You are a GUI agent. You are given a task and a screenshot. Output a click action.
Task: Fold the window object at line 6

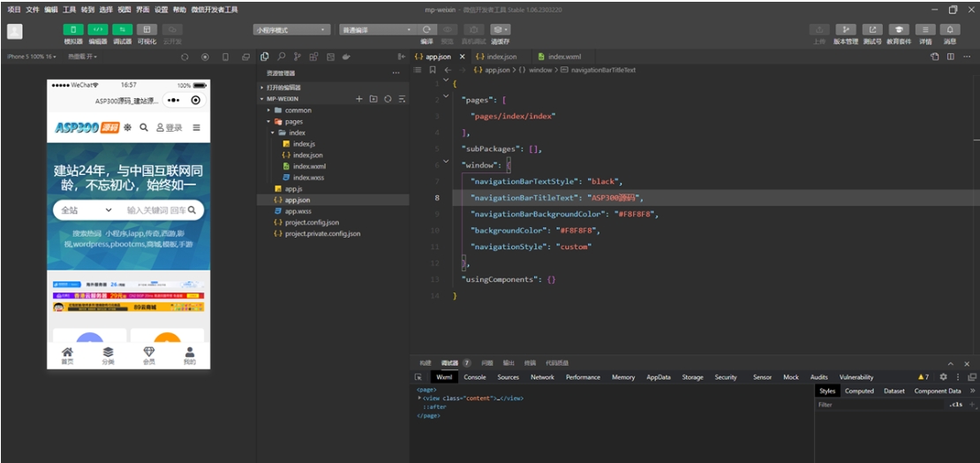(446, 161)
